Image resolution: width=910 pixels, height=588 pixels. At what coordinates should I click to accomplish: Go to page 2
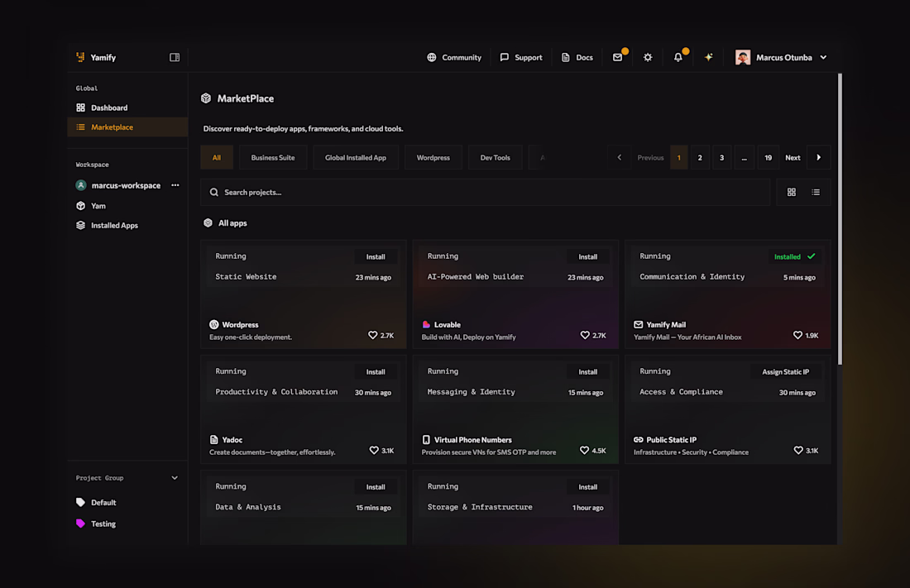pyautogui.click(x=700, y=157)
